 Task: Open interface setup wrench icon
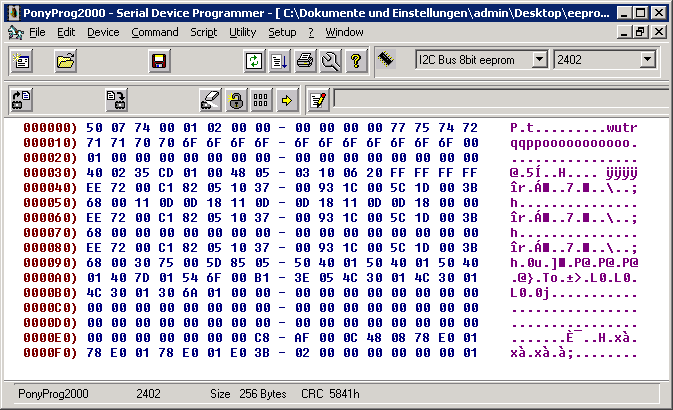coord(330,61)
